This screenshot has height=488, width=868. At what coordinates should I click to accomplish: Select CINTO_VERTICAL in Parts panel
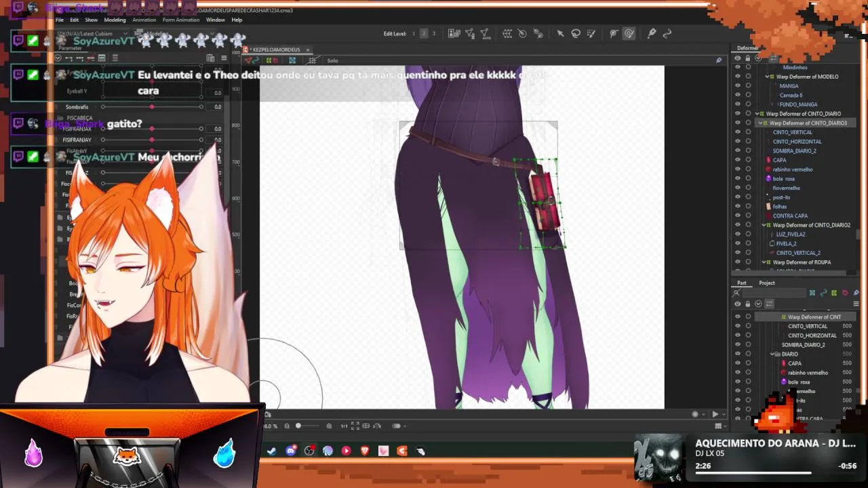(808, 326)
